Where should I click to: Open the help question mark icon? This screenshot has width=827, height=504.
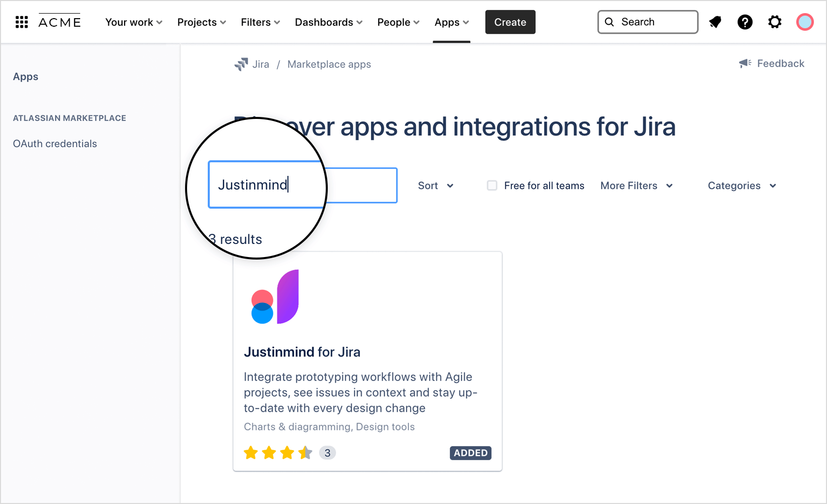745,22
